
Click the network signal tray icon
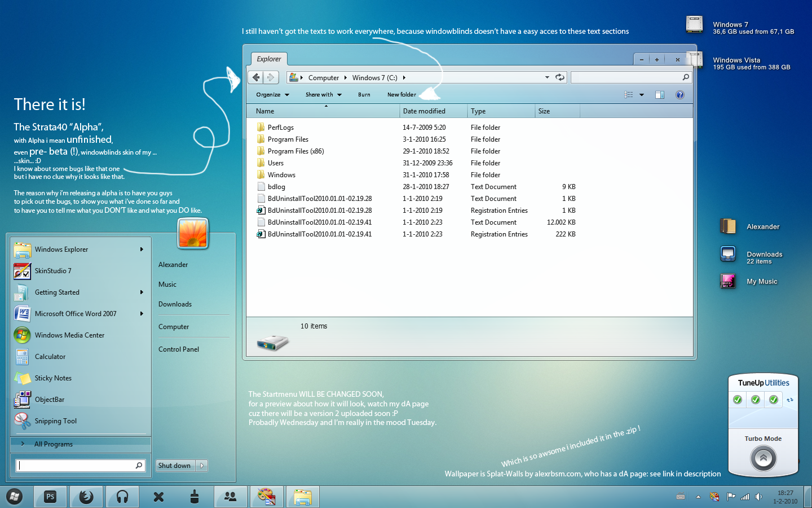745,497
